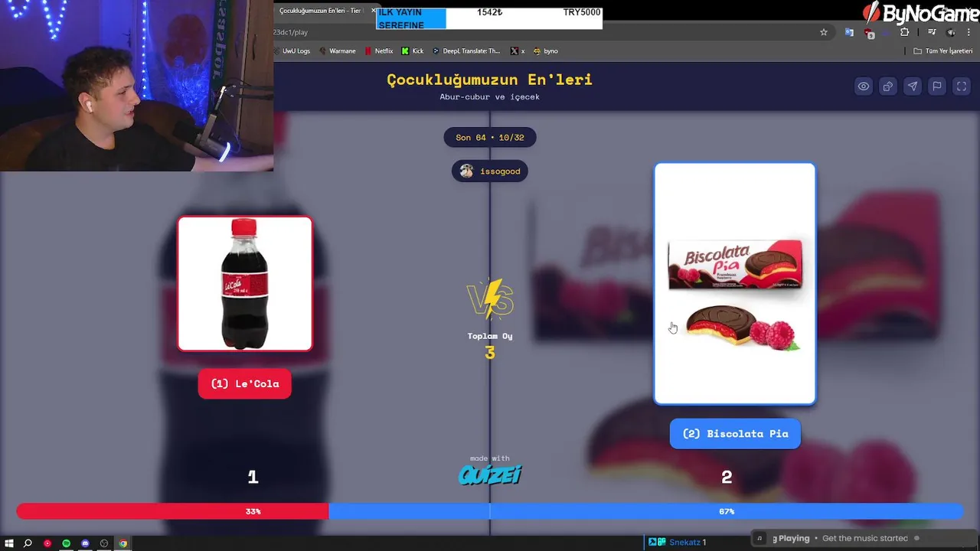The image size is (980, 551).
Task: Click the eye visibility icon in header
Action: [x=864, y=86]
